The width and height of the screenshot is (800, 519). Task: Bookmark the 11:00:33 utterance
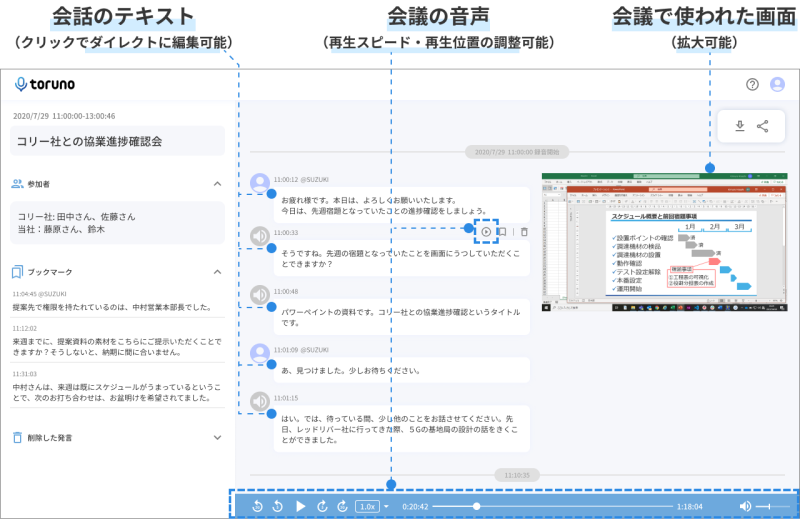503,232
